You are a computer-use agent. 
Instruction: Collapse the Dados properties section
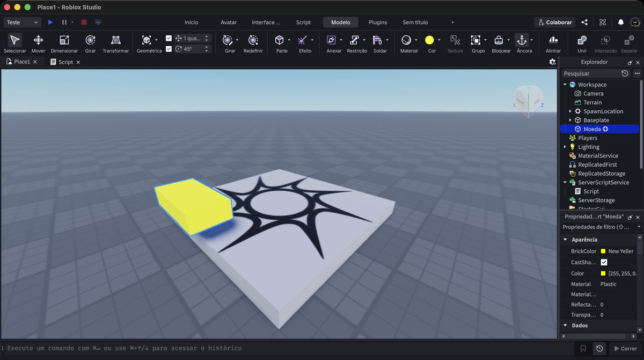(565, 326)
